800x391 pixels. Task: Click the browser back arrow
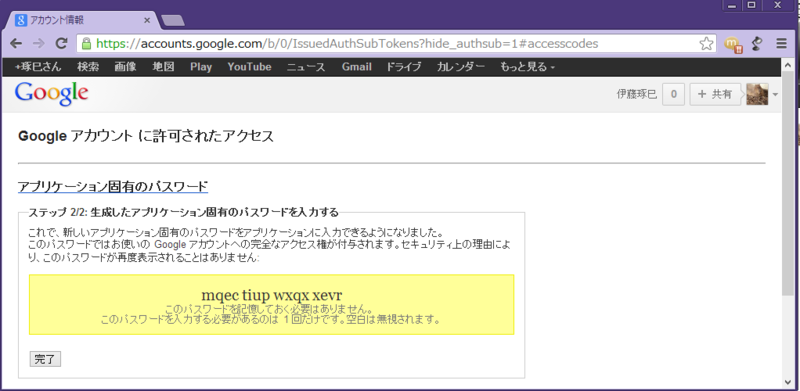point(16,43)
